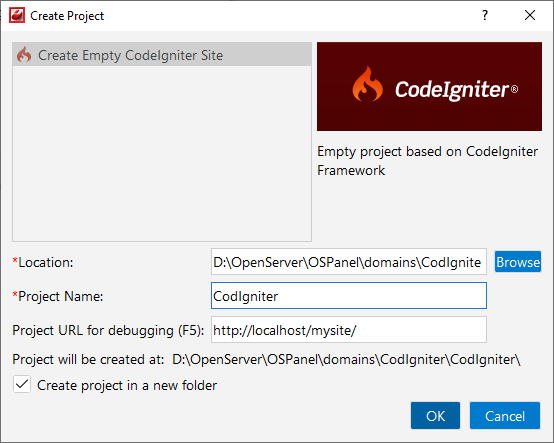Click the flame logo in CodeIgniter banner
Image resolution: width=554 pixels, height=443 pixels.
(x=367, y=84)
